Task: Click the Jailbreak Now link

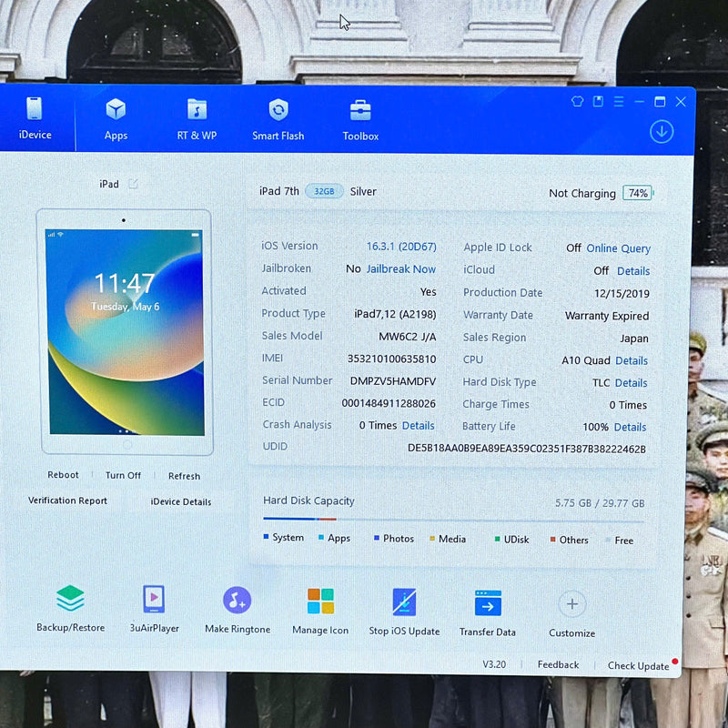Action: point(401,268)
